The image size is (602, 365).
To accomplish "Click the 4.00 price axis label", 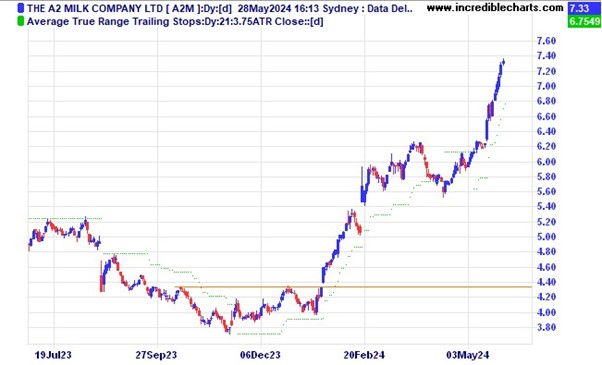I will pyautogui.click(x=546, y=313).
